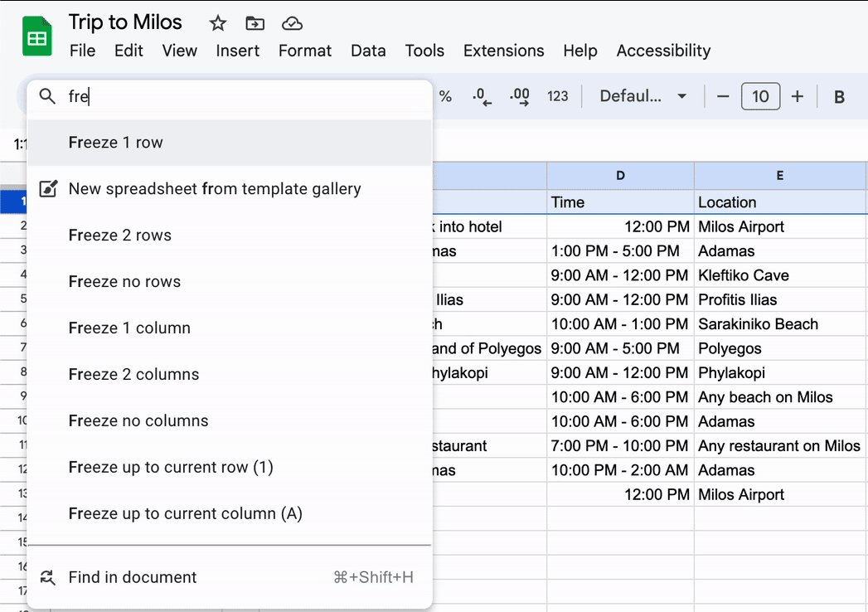Open the Google Sheets home icon
868x612 pixels.
point(37,36)
